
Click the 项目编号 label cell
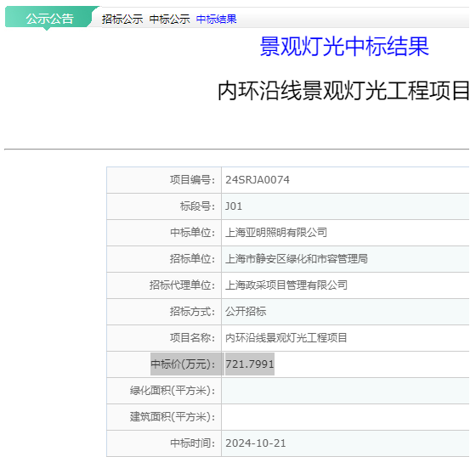pyautogui.click(x=164, y=180)
